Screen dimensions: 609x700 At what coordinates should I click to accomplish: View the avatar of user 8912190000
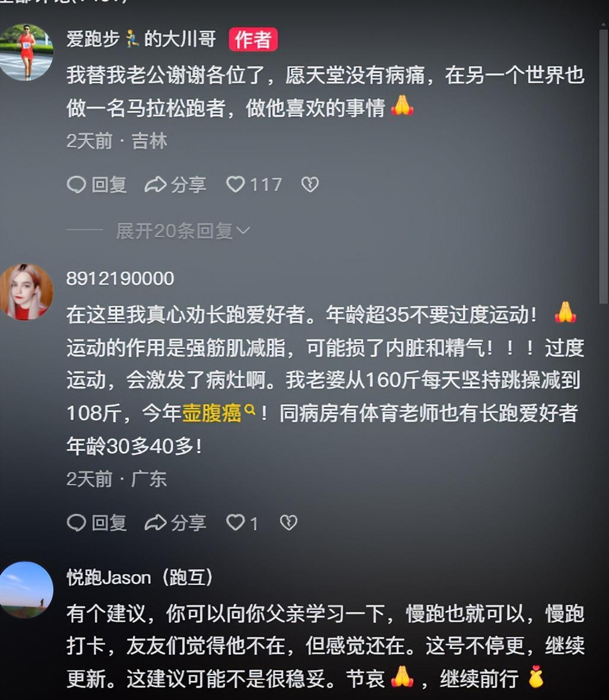tap(26, 292)
